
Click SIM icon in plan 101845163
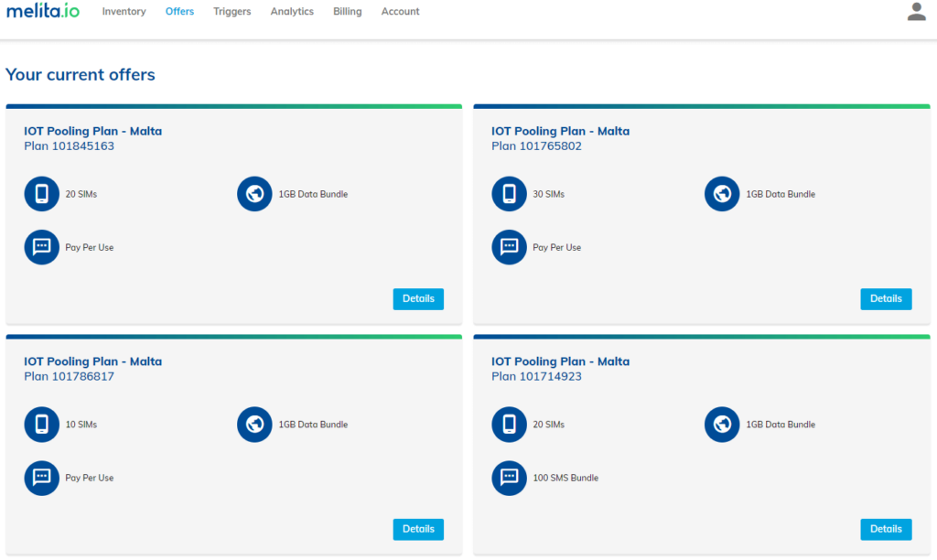[x=41, y=194]
